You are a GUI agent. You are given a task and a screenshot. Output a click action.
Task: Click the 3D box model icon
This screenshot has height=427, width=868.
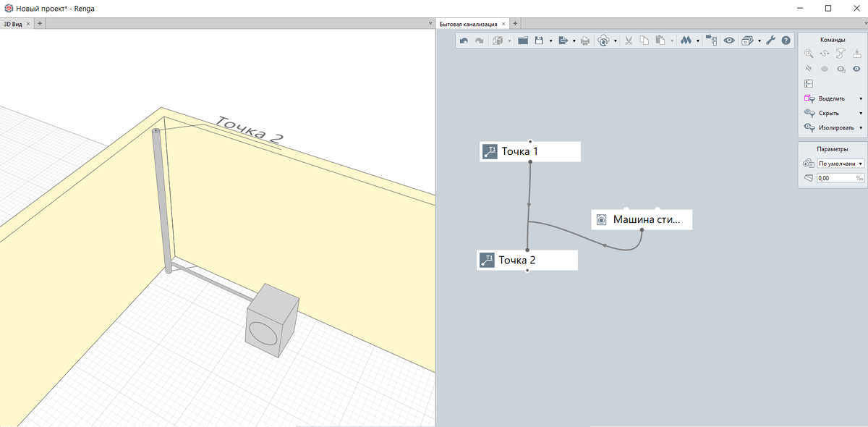(498, 41)
